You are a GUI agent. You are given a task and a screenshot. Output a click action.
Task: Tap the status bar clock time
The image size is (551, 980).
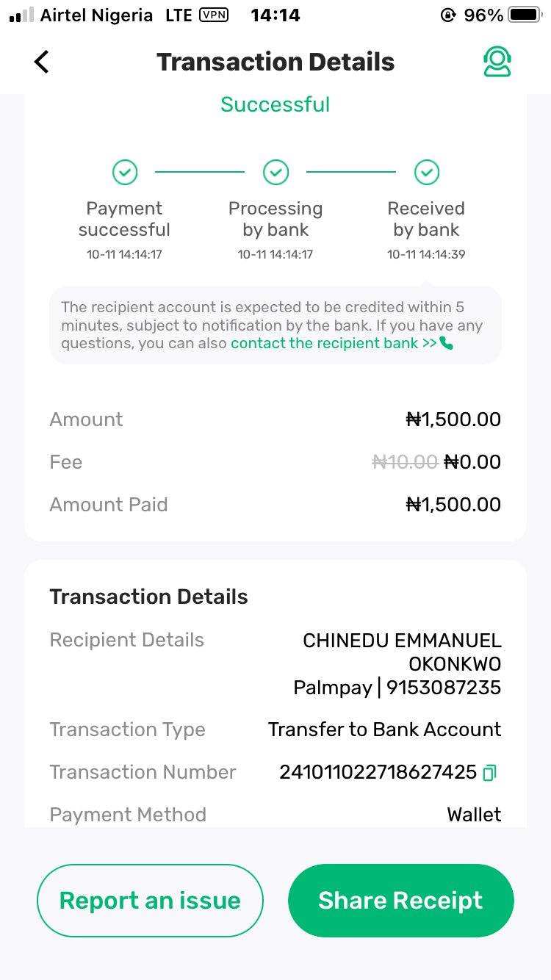tap(275, 15)
